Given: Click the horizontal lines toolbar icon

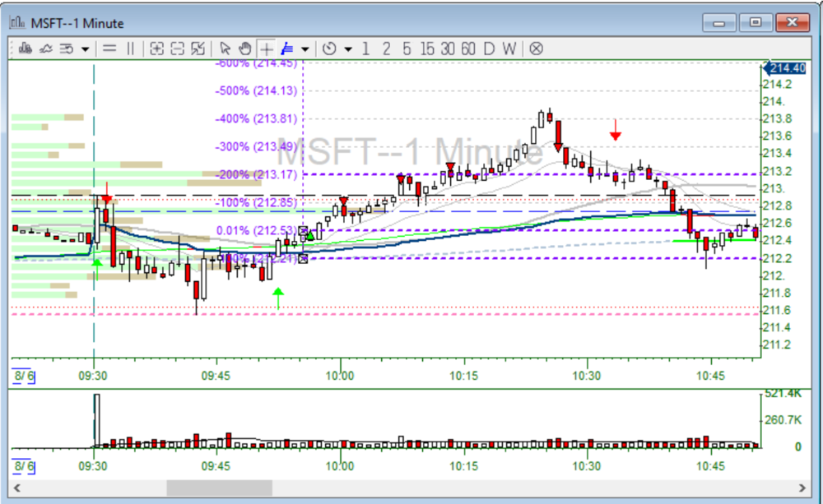Looking at the screenshot, I should click(109, 49).
